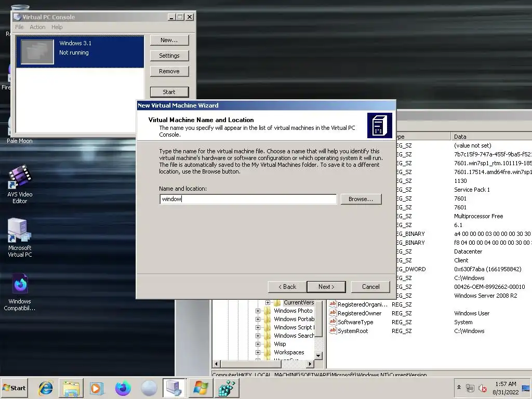Click Next in the wizard

(x=326, y=287)
